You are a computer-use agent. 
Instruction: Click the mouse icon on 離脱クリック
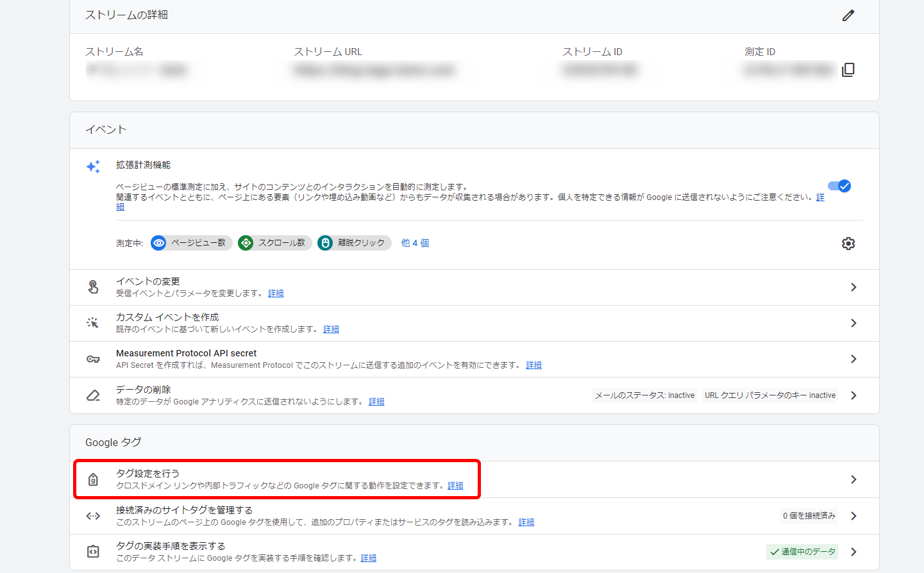[x=325, y=243]
